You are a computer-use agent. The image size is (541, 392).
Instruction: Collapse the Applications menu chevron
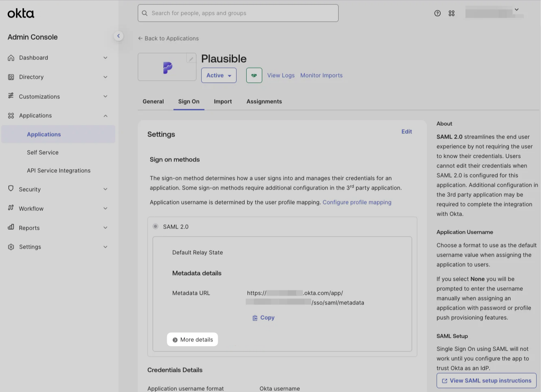click(105, 116)
